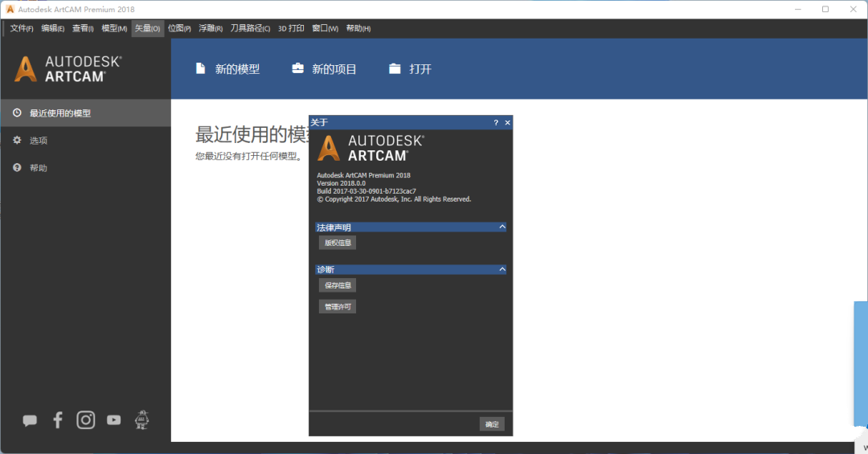Open the forum chat bubble icon
Viewport: 868px width, 454px height.
(x=30, y=421)
